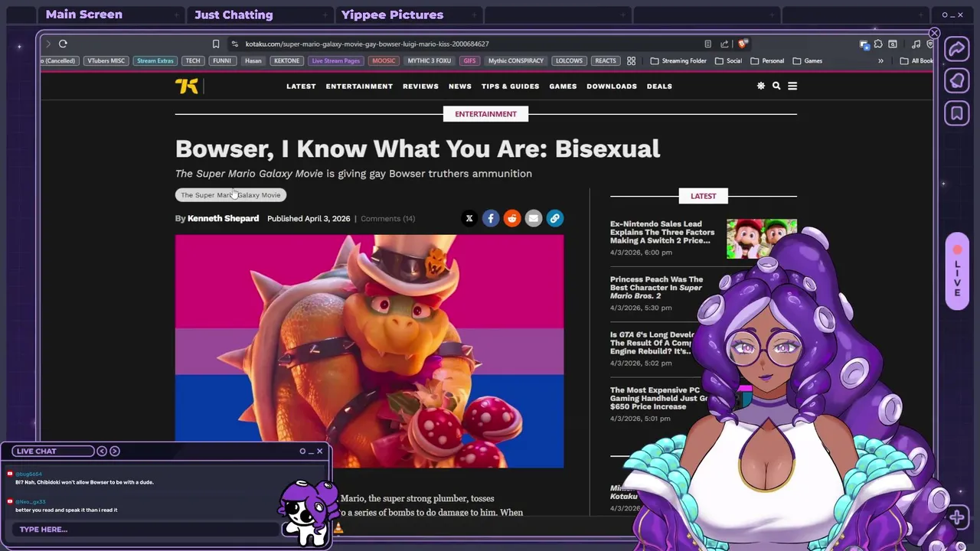Open the TECH bookmark

coord(193,61)
